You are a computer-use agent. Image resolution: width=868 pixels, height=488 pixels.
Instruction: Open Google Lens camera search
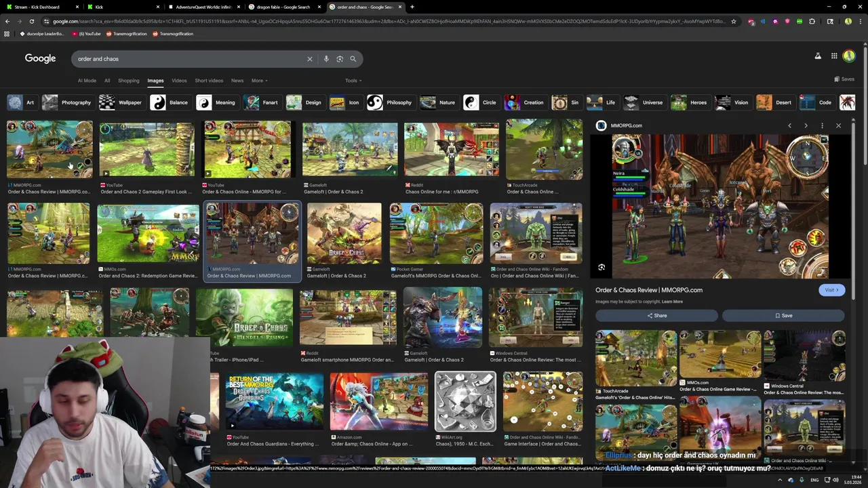[x=340, y=59]
